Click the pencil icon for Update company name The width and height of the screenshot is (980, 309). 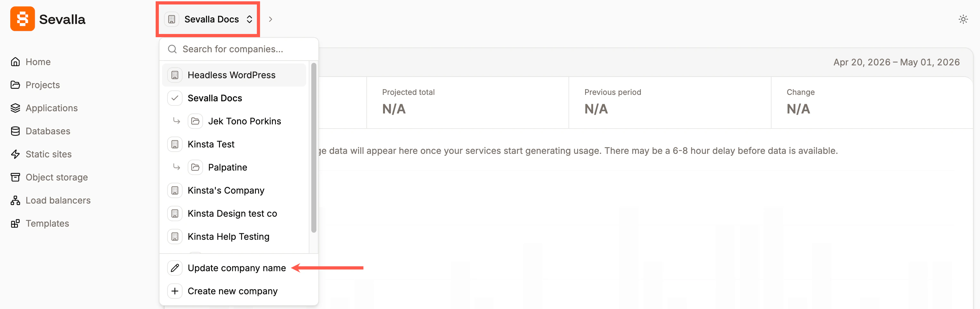175,268
